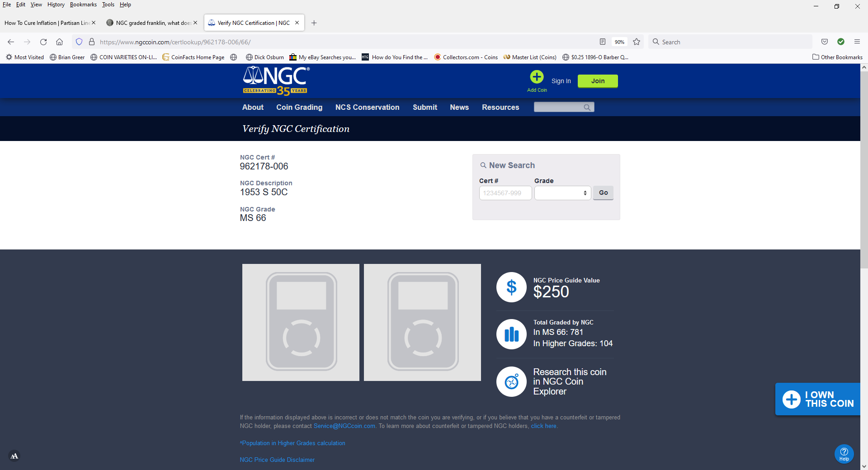Click the Total Graded bar chart icon
The image size is (868, 470).
pyautogui.click(x=511, y=334)
